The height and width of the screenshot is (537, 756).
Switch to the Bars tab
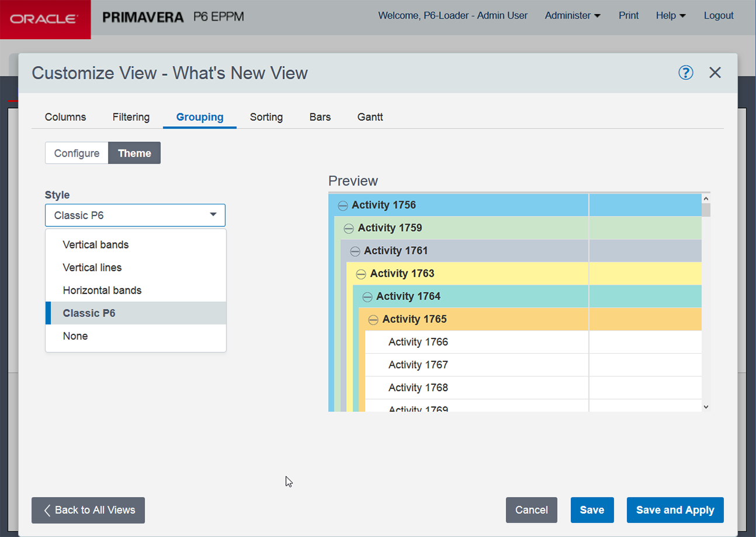coord(320,117)
